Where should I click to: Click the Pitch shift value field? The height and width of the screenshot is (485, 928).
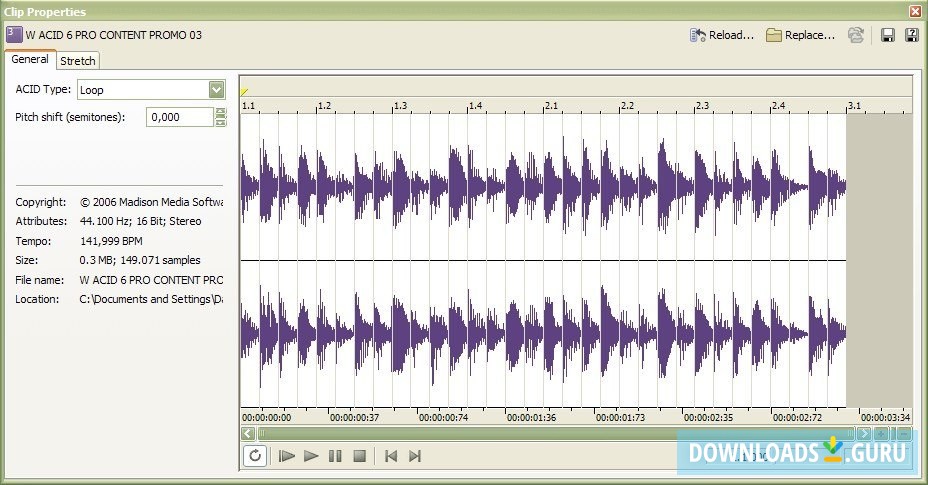click(x=179, y=117)
